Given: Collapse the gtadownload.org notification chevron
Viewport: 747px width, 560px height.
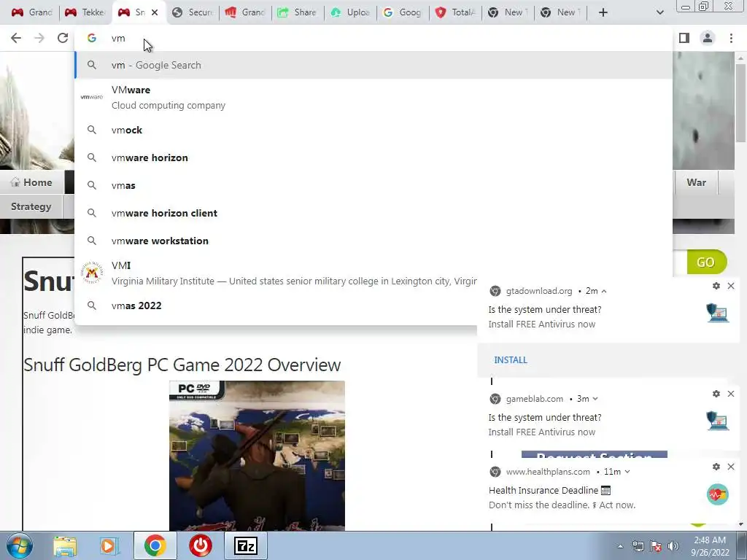Looking at the screenshot, I should tap(604, 291).
